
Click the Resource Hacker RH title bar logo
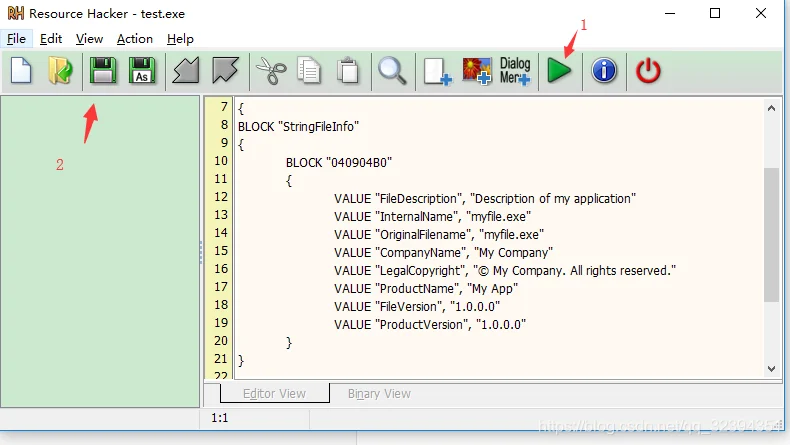16,13
